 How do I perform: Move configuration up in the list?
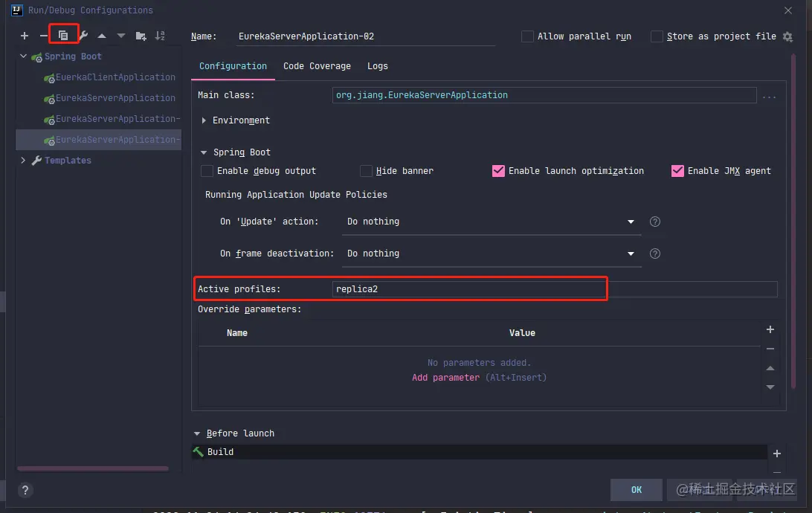click(102, 36)
